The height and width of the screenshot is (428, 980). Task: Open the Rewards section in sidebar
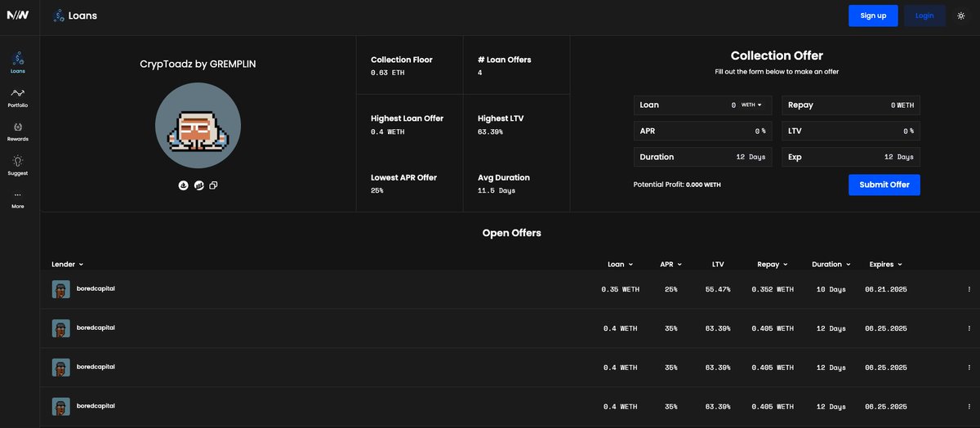pos(18,131)
